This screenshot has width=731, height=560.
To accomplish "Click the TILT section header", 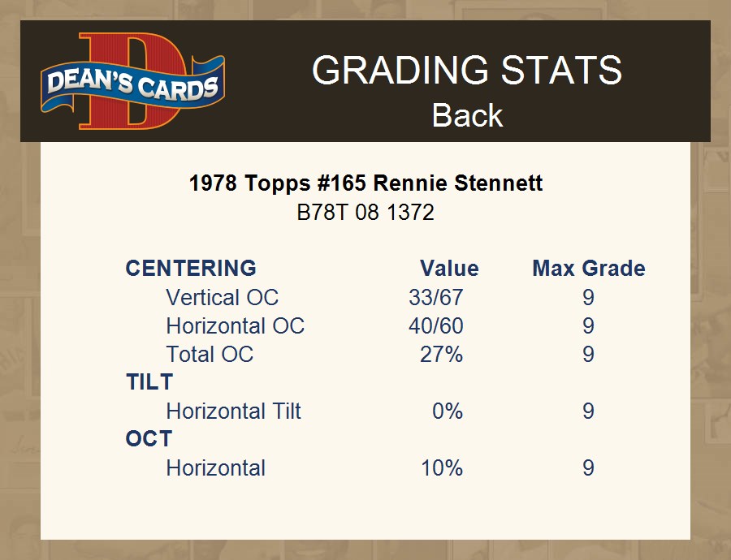I will click(149, 381).
